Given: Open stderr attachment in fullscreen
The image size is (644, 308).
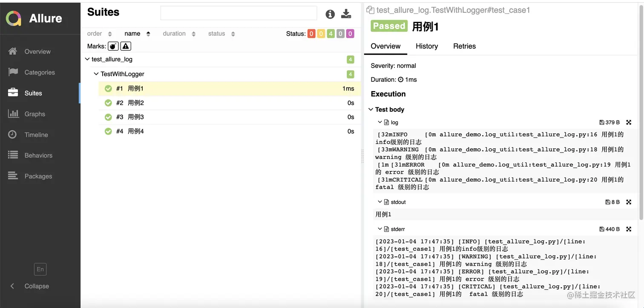Looking at the screenshot, I should point(629,229).
